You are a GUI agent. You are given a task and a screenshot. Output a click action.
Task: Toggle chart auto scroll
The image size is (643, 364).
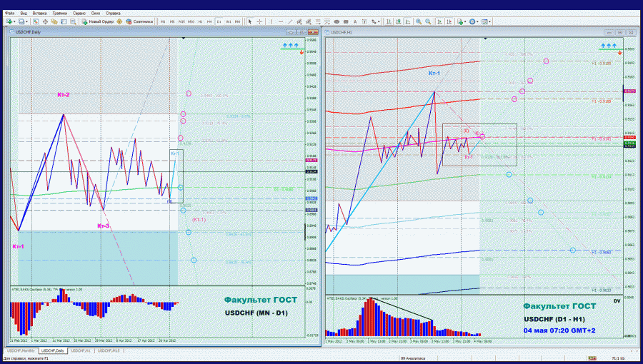pyautogui.click(x=439, y=21)
